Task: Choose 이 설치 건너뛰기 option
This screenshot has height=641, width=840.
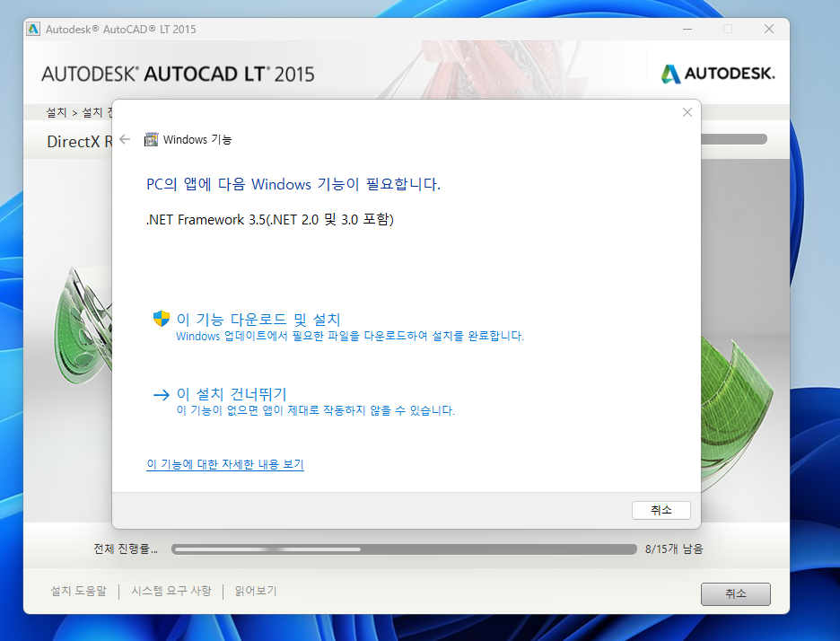Action: pyautogui.click(x=303, y=402)
